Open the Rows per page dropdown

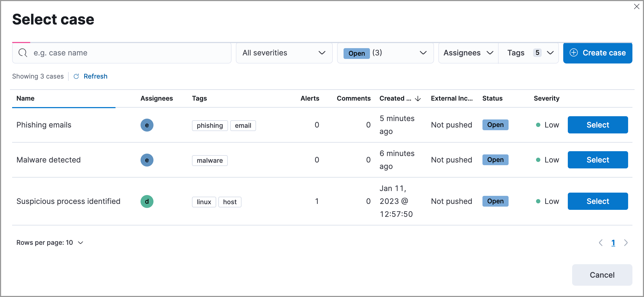(x=50, y=242)
